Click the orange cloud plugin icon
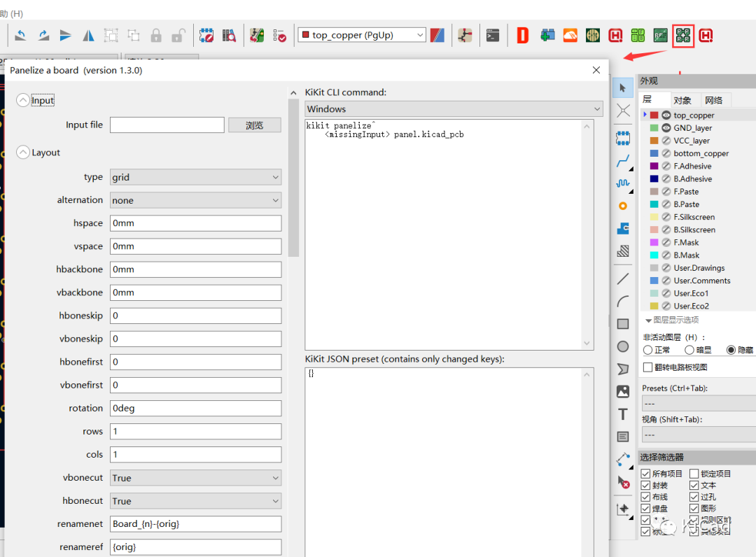The image size is (756, 557). (x=570, y=35)
